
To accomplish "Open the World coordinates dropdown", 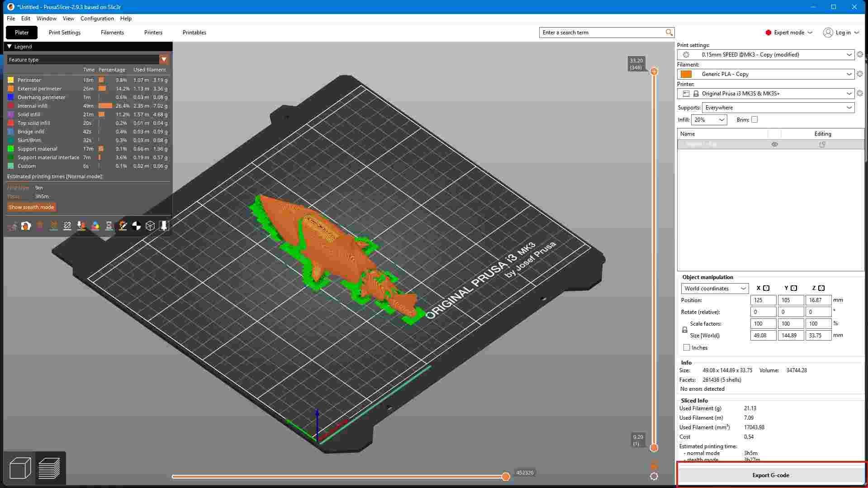I will click(x=715, y=289).
